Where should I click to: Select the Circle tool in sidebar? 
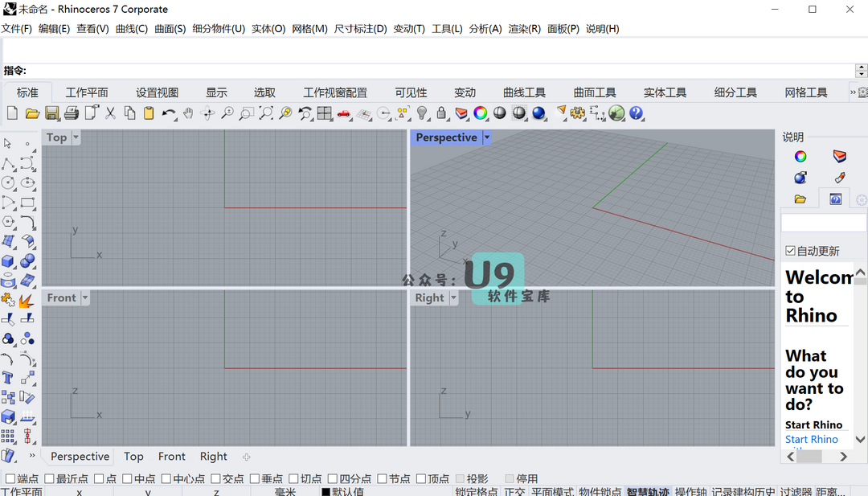[x=8, y=182]
